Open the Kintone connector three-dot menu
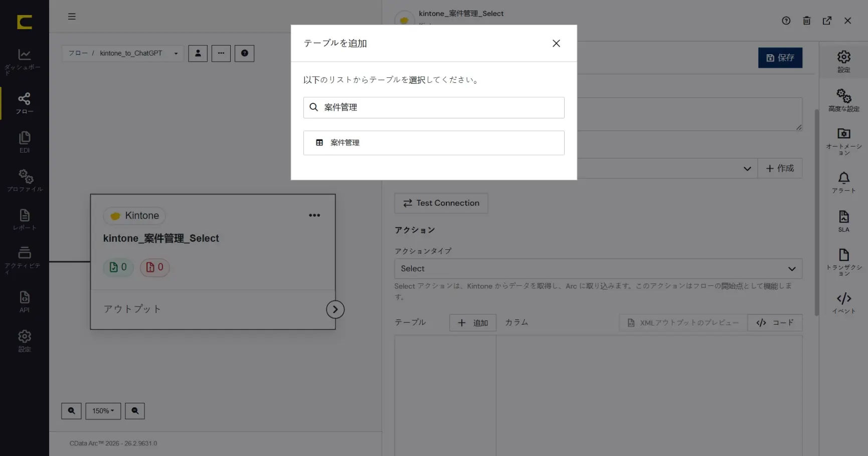This screenshot has width=868, height=456. point(314,215)
